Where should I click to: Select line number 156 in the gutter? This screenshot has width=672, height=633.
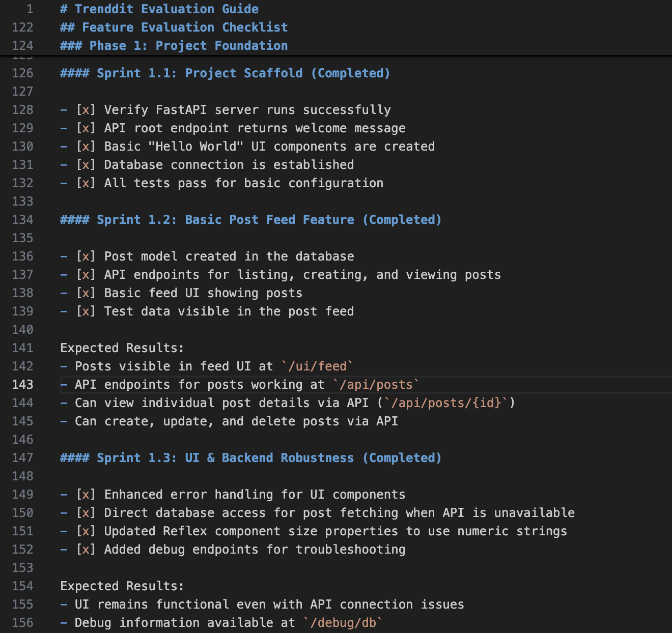coord(23,623)
